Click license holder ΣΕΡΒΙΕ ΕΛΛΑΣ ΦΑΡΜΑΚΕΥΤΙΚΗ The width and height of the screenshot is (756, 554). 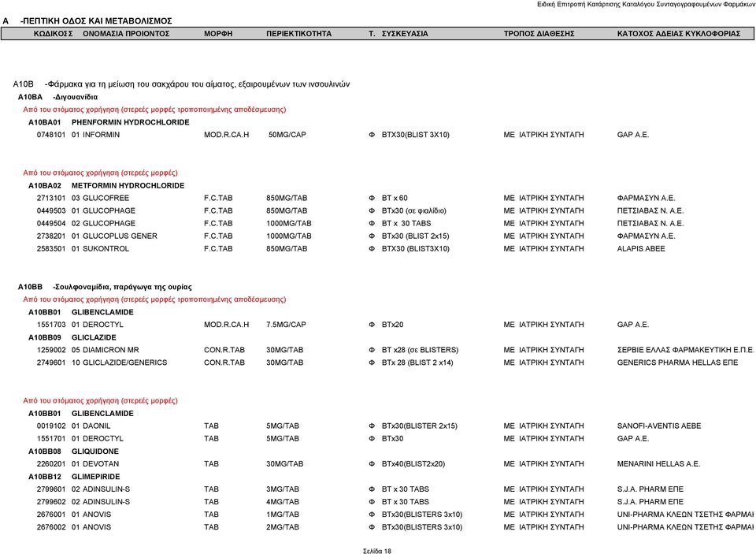(686, 351)
